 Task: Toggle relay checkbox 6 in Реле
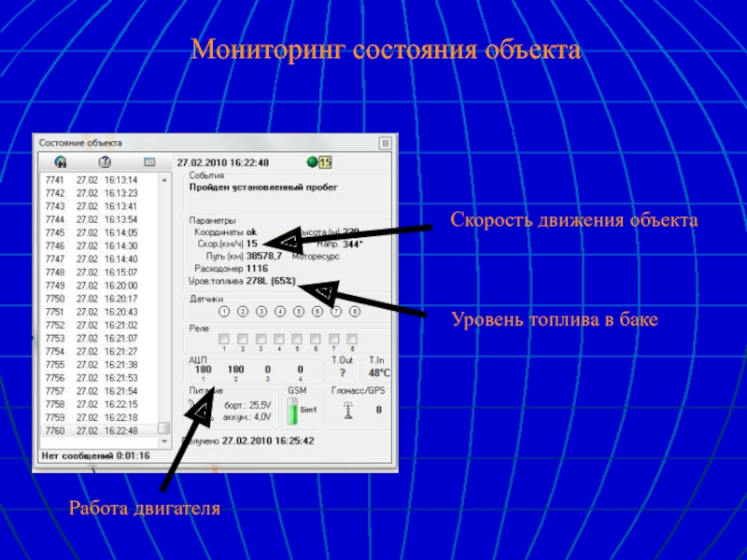click(316, 339)
